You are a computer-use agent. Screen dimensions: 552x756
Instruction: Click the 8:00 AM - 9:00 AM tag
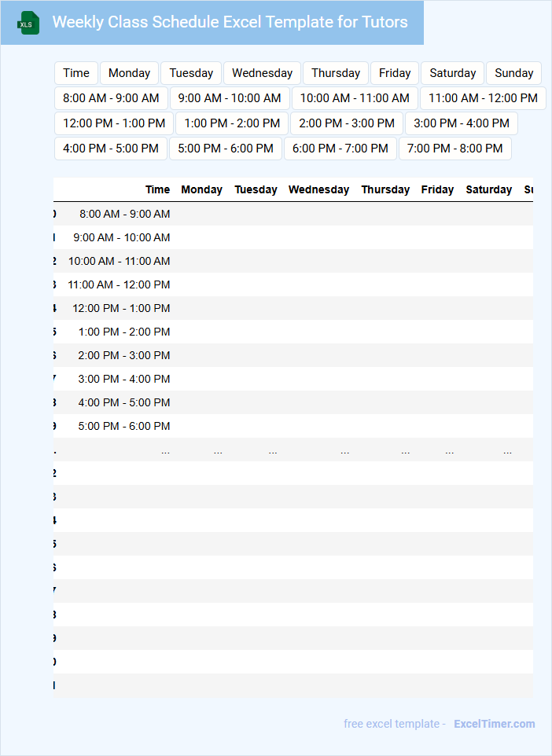pos(111,98)
